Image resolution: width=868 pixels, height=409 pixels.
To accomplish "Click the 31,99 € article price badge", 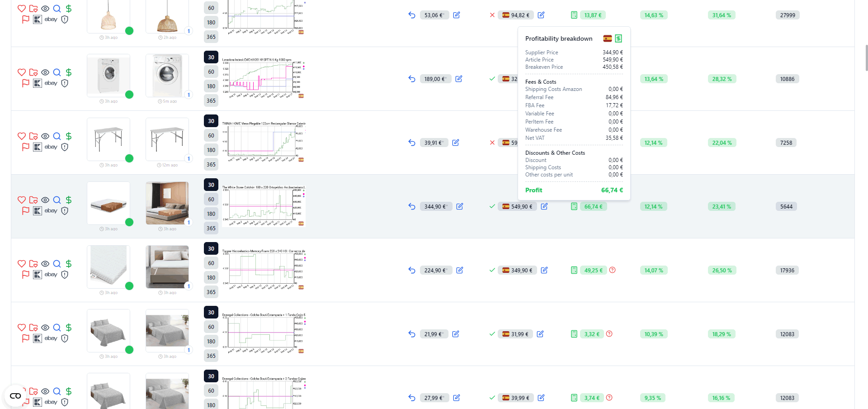I will 515,334.
